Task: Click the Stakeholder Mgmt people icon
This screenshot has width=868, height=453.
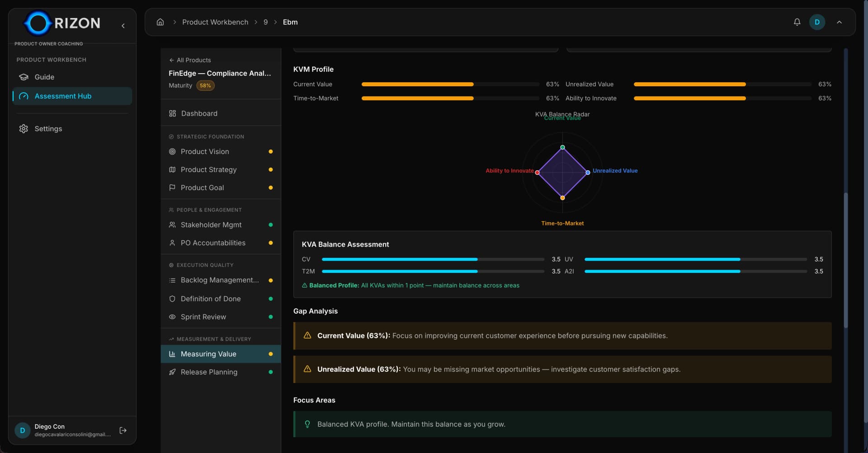Action: (172, 224)
